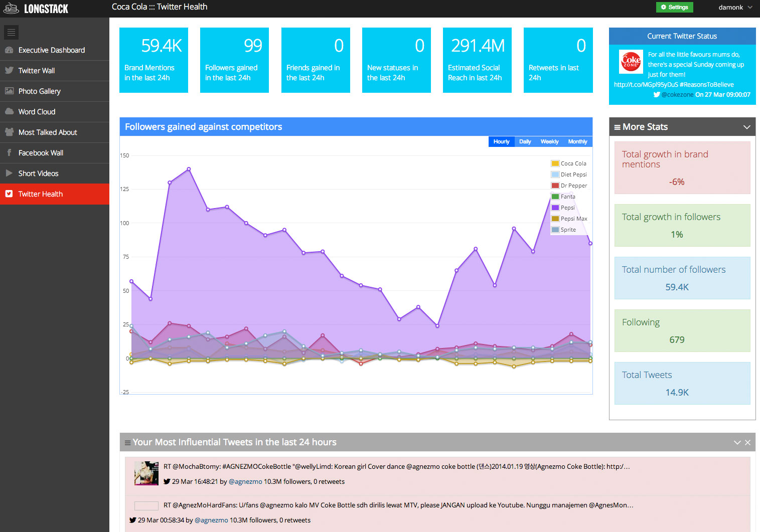
Task: Open Short Videos section
Action: click(55, 173)
